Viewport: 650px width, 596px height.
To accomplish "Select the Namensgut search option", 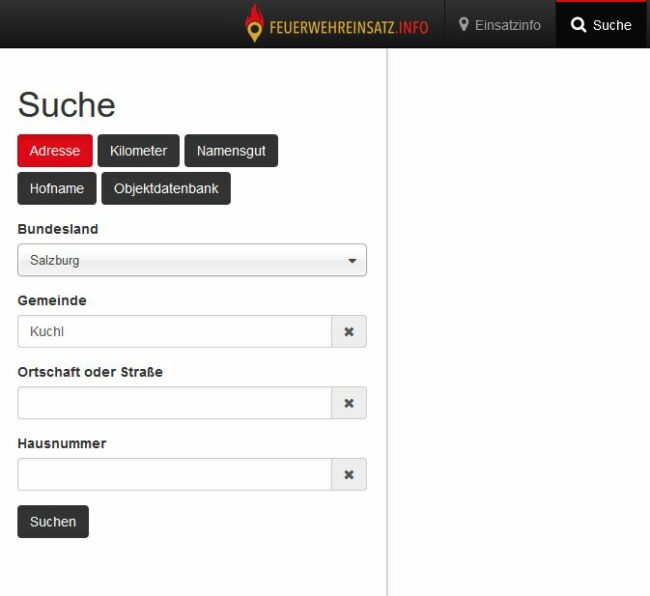I will (x=231, y=151).
